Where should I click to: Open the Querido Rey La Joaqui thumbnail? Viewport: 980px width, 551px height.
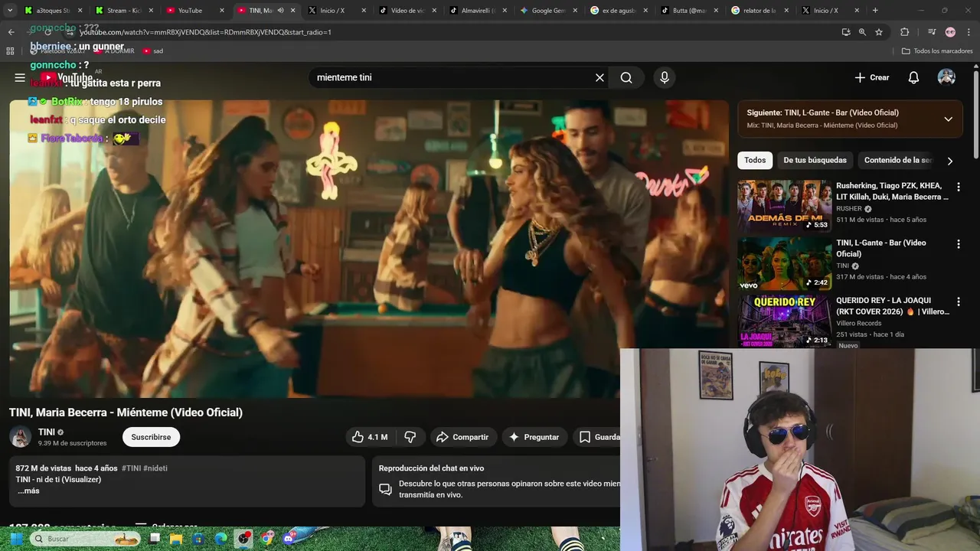[784, 321]
